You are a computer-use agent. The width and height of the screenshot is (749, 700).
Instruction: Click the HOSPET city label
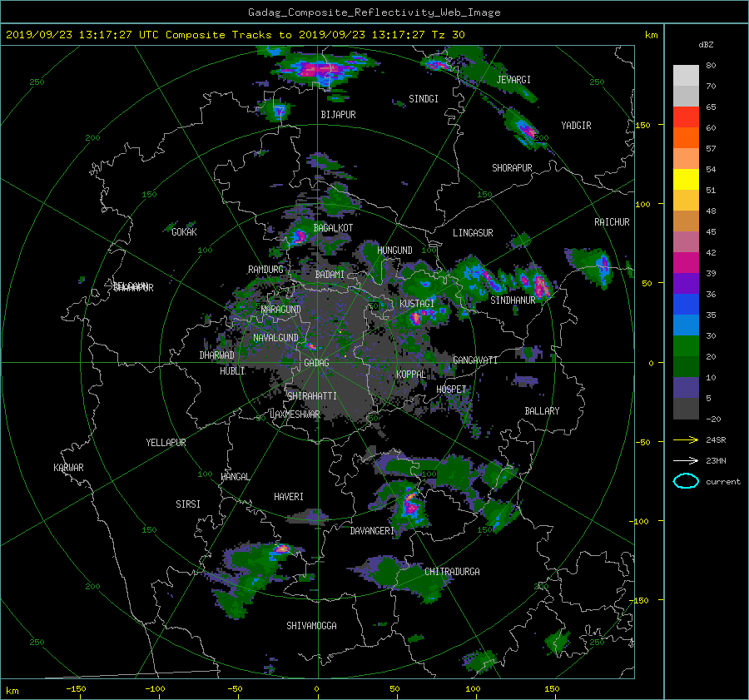[x=451, y=390]
